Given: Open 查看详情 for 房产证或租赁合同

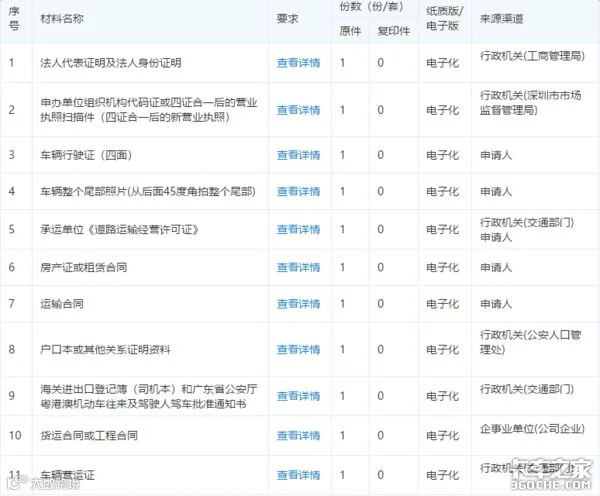Looking at the screenshot, I should pyautogui.click(x=298, y=267).
